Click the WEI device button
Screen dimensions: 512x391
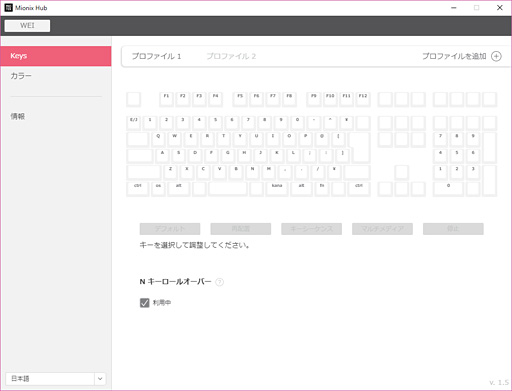point(27,26)
